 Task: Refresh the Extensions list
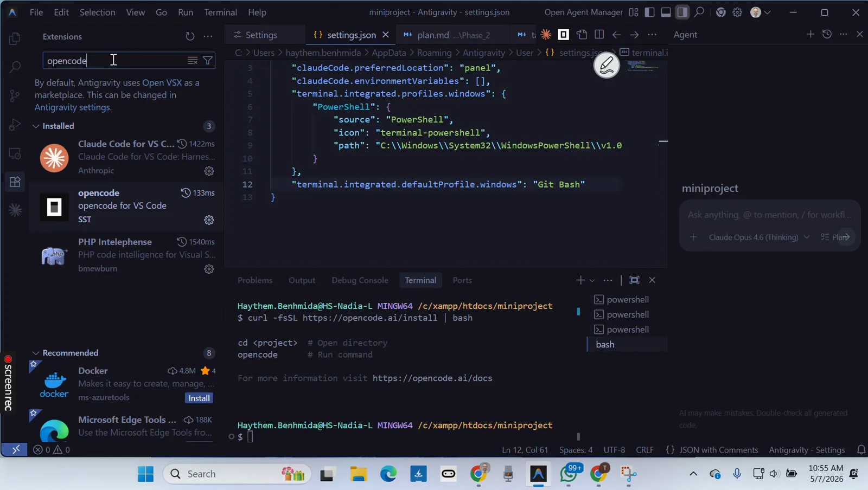(190, 36)
